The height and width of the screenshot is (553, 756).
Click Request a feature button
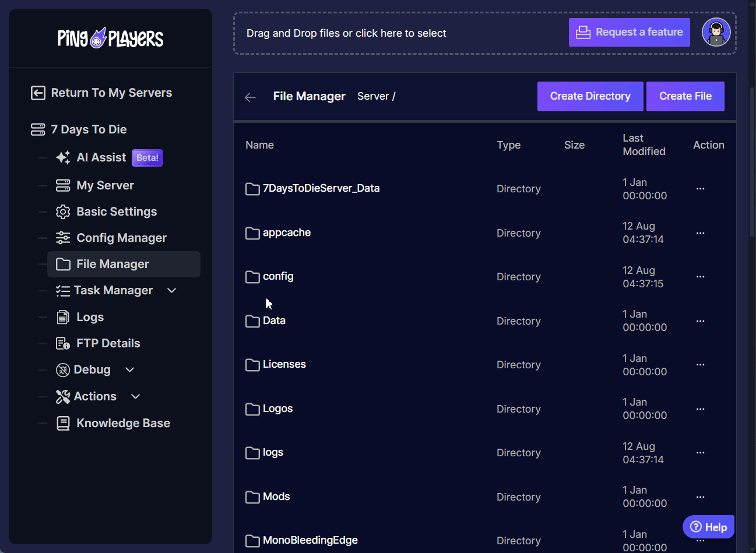[630, 32]
